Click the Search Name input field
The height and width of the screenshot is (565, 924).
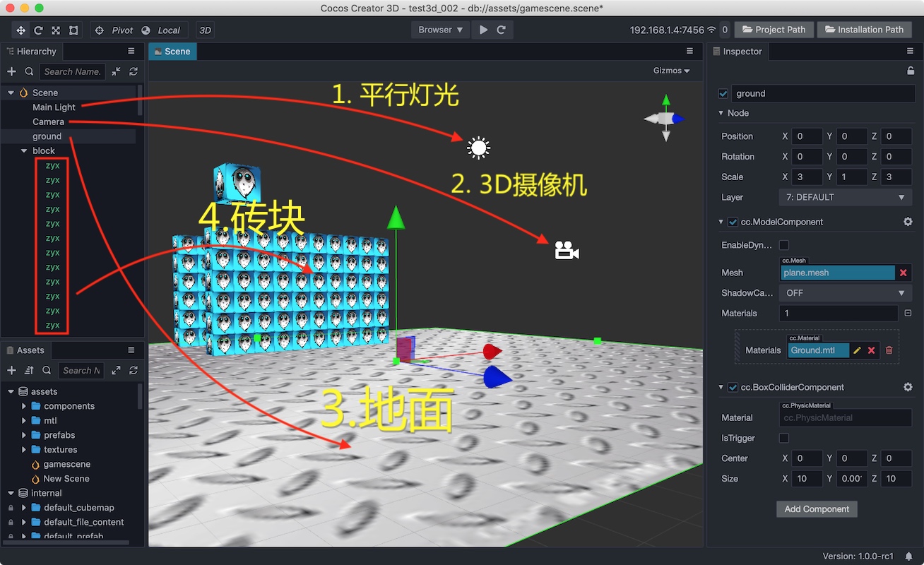(72, 71)
